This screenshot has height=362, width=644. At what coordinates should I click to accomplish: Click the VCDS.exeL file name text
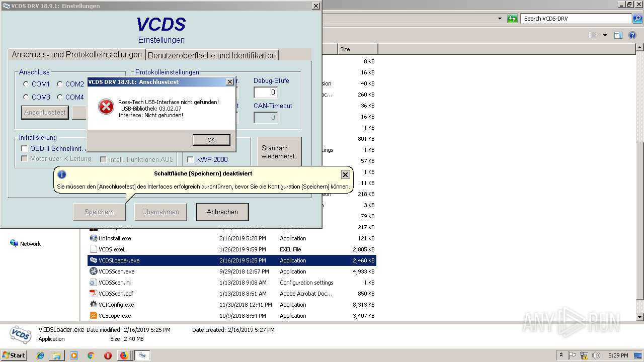(x=112, y=249)
